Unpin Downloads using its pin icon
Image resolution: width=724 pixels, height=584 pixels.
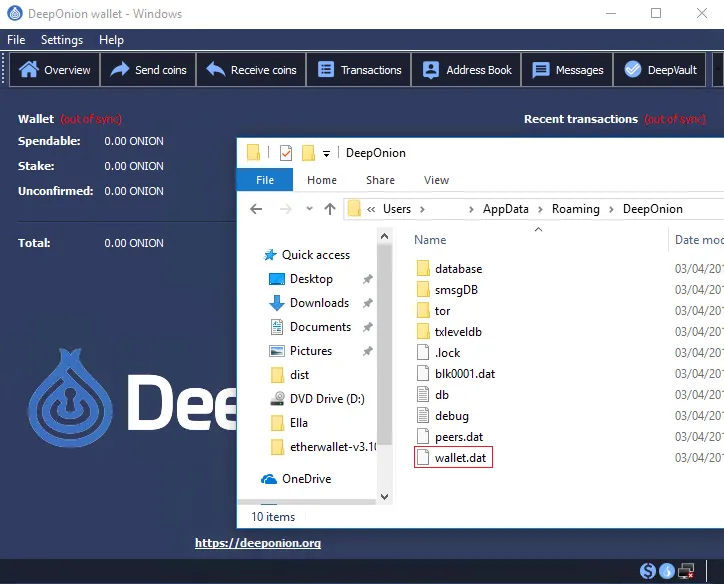[x=368, y=303]
